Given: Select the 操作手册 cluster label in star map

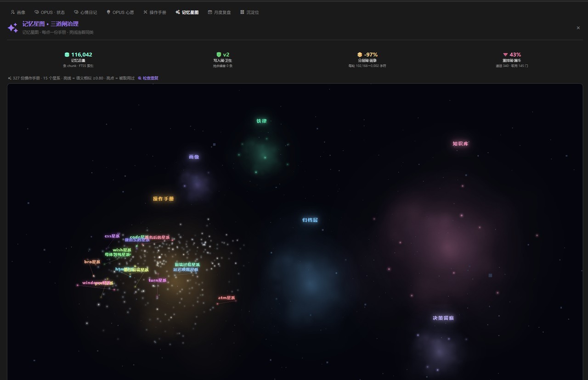Looking at the screenshot, I should tap(164, 199).
